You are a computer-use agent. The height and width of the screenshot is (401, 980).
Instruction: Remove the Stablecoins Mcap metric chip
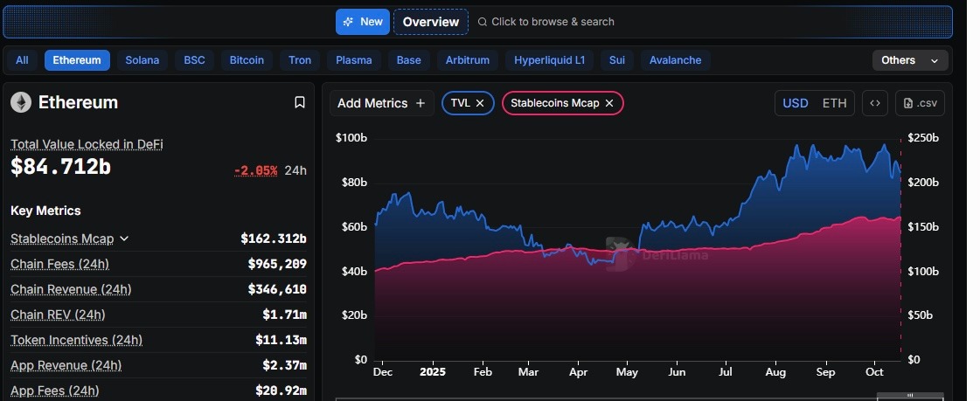pos(609,103)
